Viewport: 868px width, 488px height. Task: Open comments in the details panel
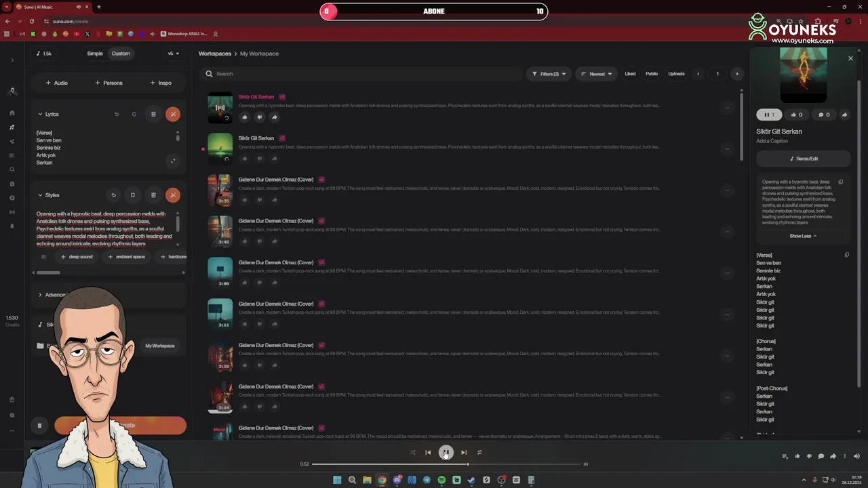pos(824,115)
